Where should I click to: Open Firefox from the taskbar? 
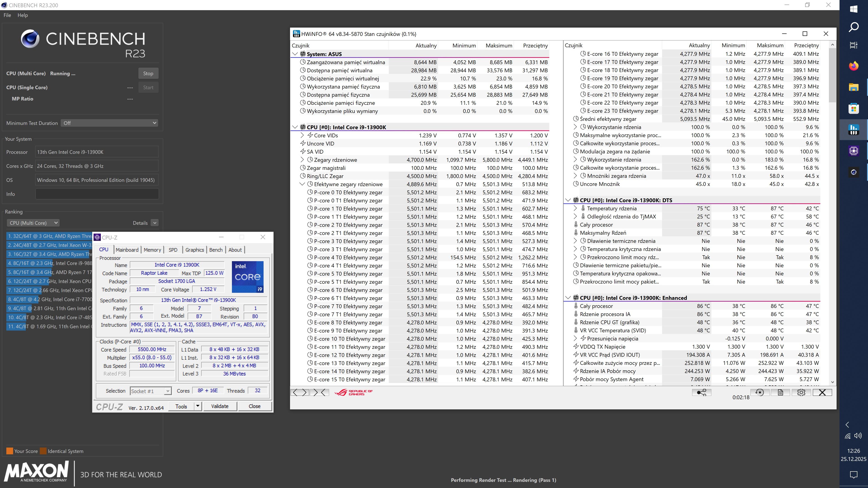point(854,66)
